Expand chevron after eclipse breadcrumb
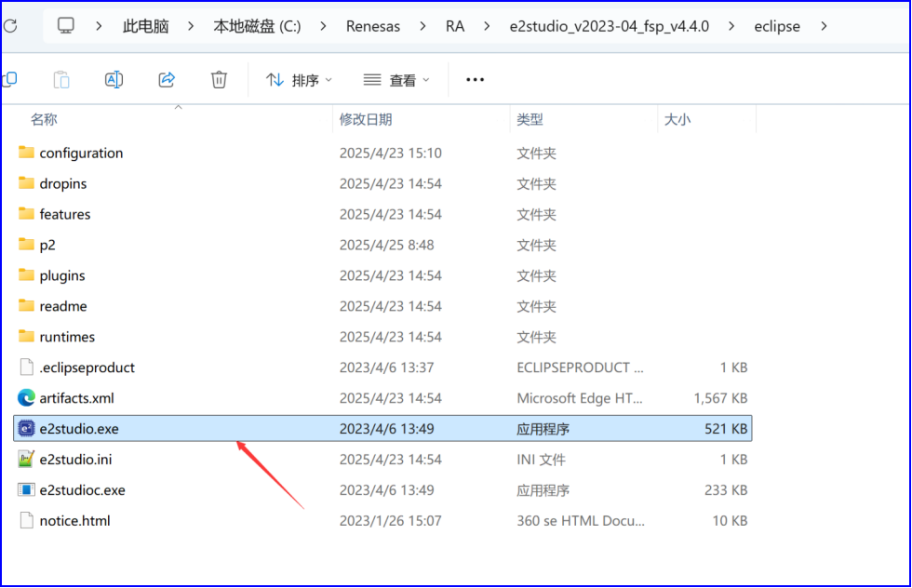 click(x=824, y=26)
